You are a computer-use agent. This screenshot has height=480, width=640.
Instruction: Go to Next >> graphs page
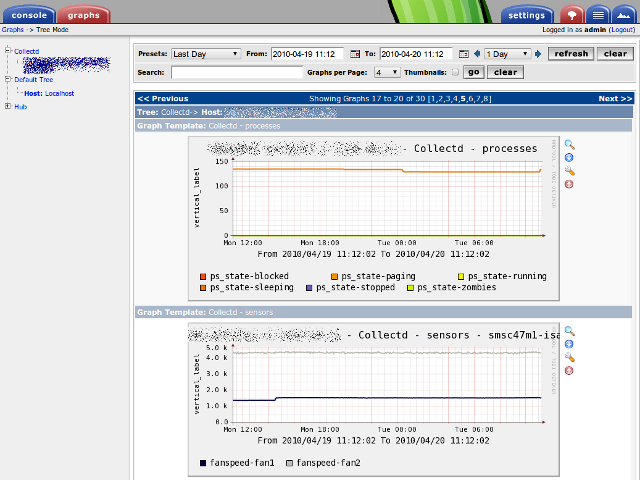[x=615, y=98]
